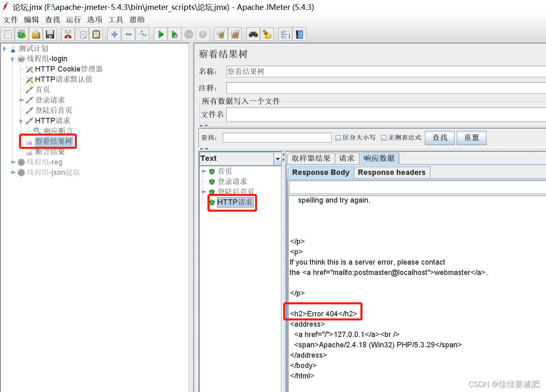The width and height of the screenshot is (546, 392).
Task: Click the 查找 search button
Action: tap(440, 138)
